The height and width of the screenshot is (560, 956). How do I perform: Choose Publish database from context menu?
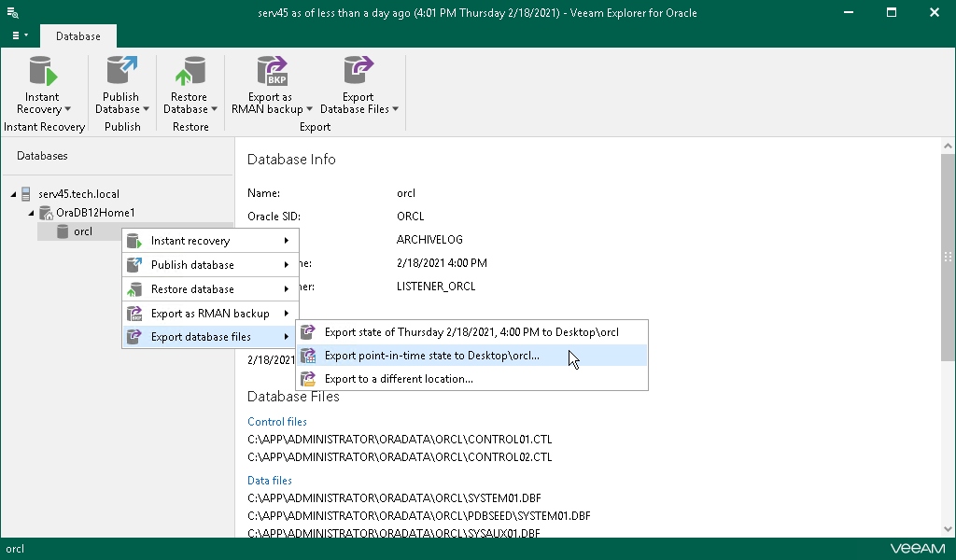pyautogui.click(x=210, y=265)
